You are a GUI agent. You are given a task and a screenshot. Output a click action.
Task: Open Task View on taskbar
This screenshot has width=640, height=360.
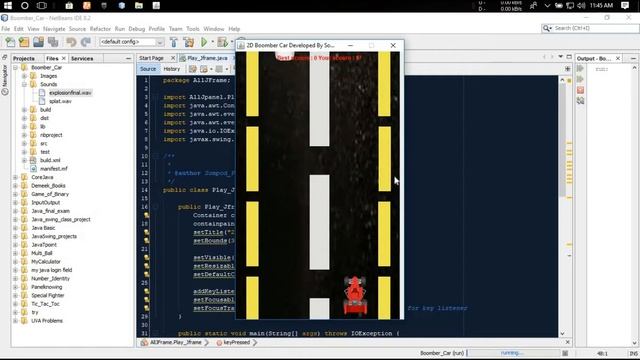click(42, 6)
